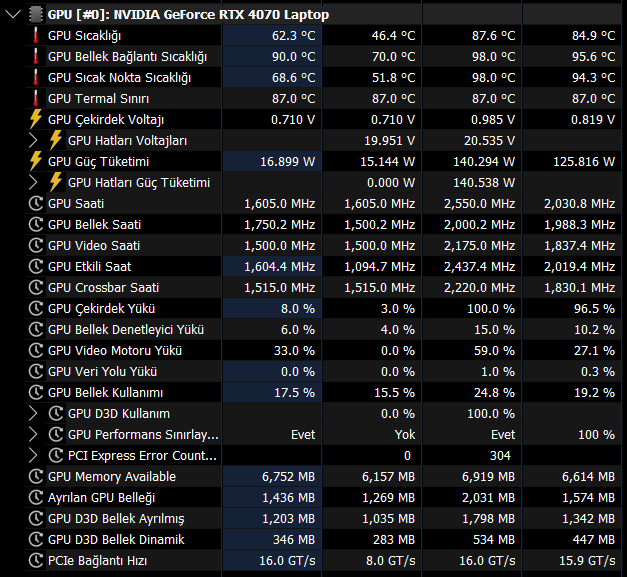Click clock icon beside PCI Express Error Count...

[56, 455]
